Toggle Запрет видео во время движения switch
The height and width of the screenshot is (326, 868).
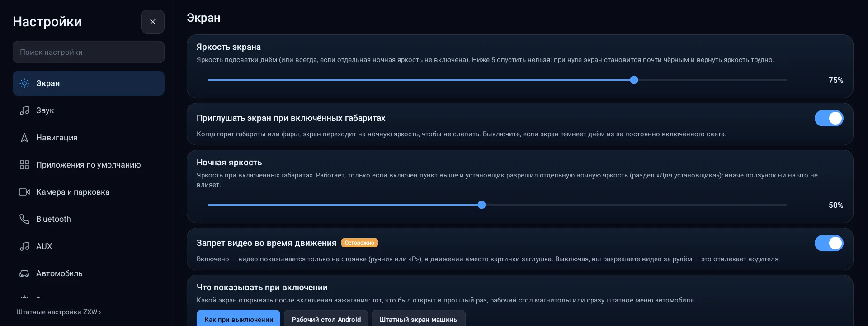(x=829, y=243)
